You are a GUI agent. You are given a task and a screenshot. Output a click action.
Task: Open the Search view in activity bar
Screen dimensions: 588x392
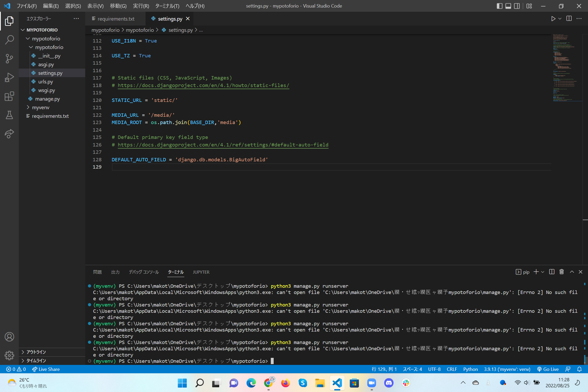(9, 40)
